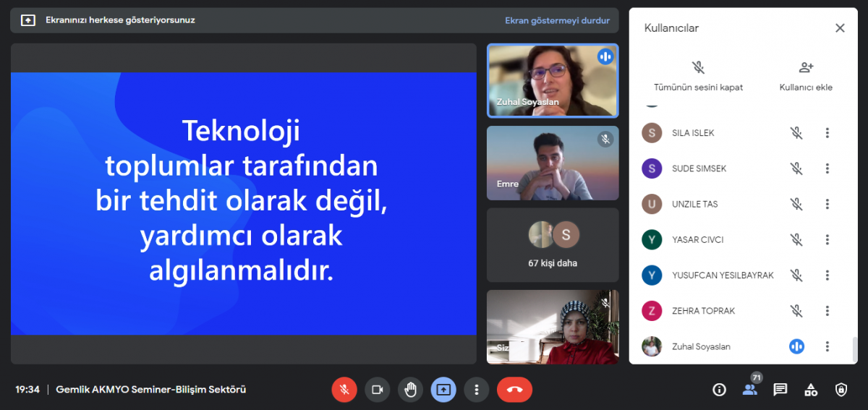Mute UNZILE TAS's microphone
Viewport: 868px width, 410px height.
(796, 204)
